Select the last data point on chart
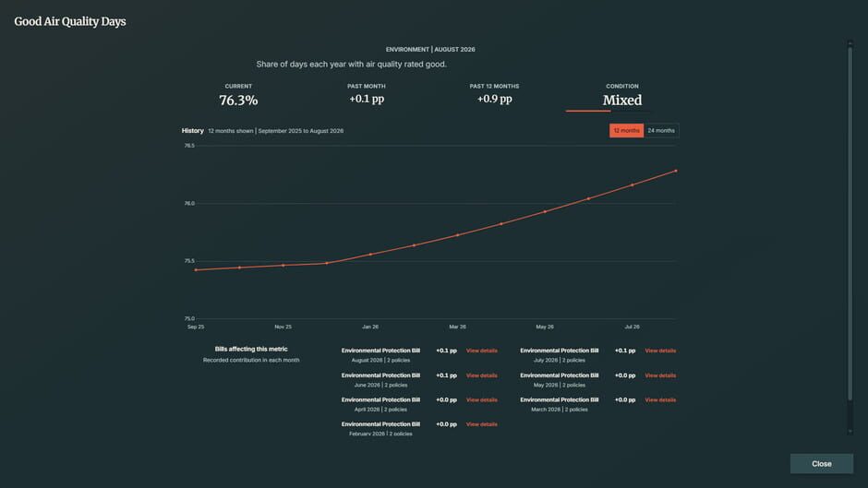Viewport: 868px width, 488px height. click(x=676, y=171)
